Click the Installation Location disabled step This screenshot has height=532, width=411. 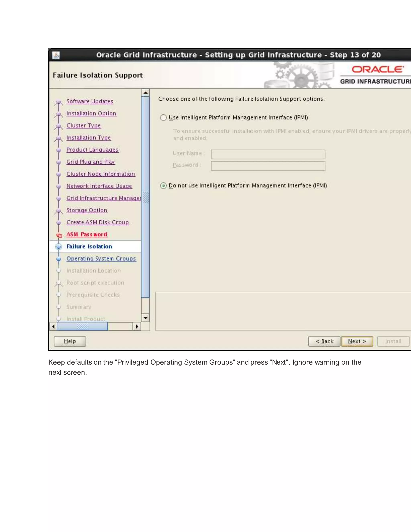coord(94,271)
